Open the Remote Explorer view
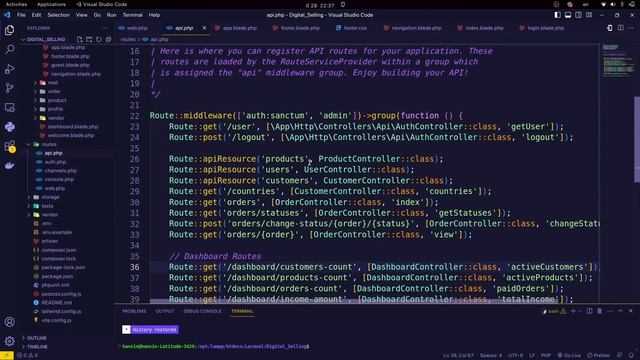 point(9,107)
